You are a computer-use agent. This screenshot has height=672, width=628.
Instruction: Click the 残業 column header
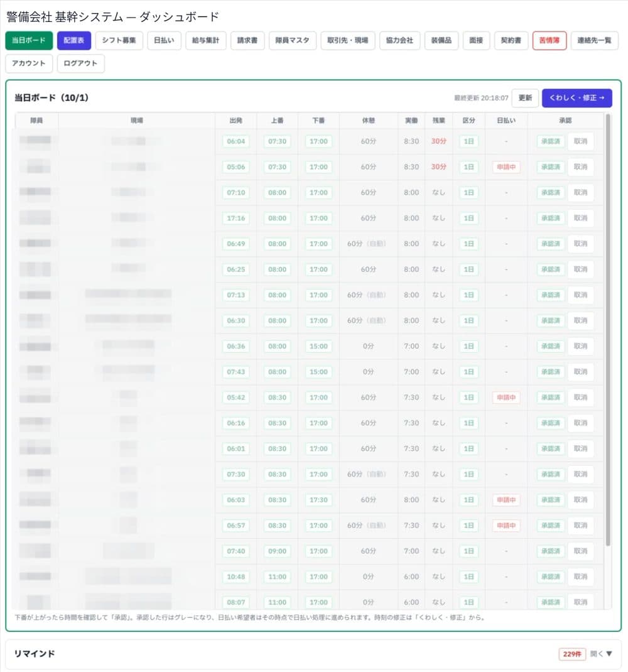pyautogui.click(x=438, y=121)
